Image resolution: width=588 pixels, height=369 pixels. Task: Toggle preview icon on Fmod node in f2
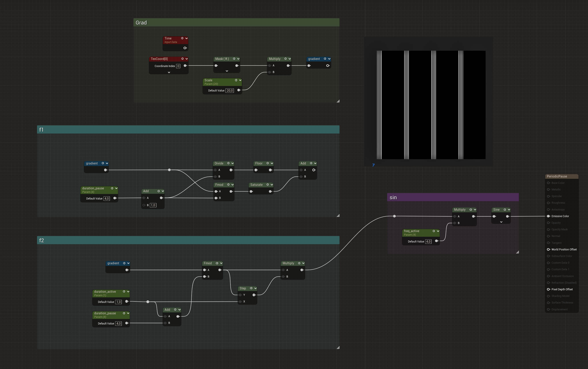(x=217, y=263)
